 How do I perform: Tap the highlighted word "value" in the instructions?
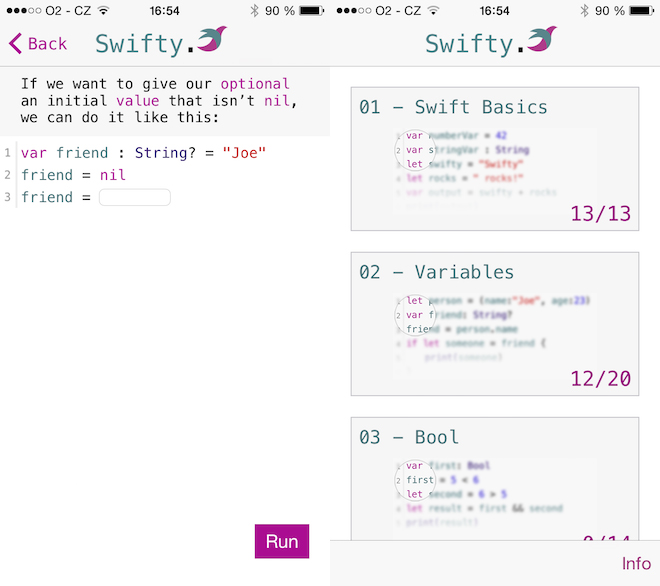pyautogui.click(x=138, y=101)
